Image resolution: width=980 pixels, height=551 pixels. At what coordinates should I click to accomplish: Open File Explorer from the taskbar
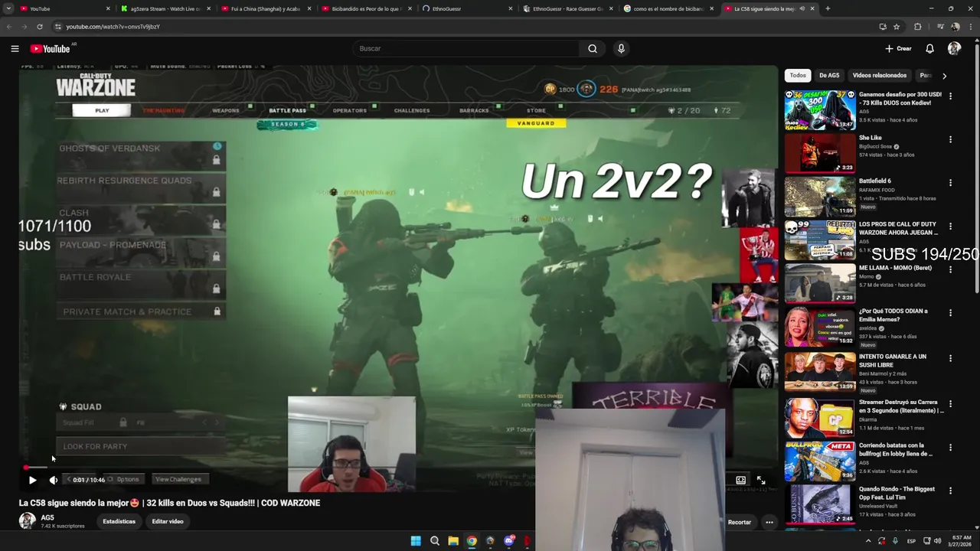click(x=453, y=541)
